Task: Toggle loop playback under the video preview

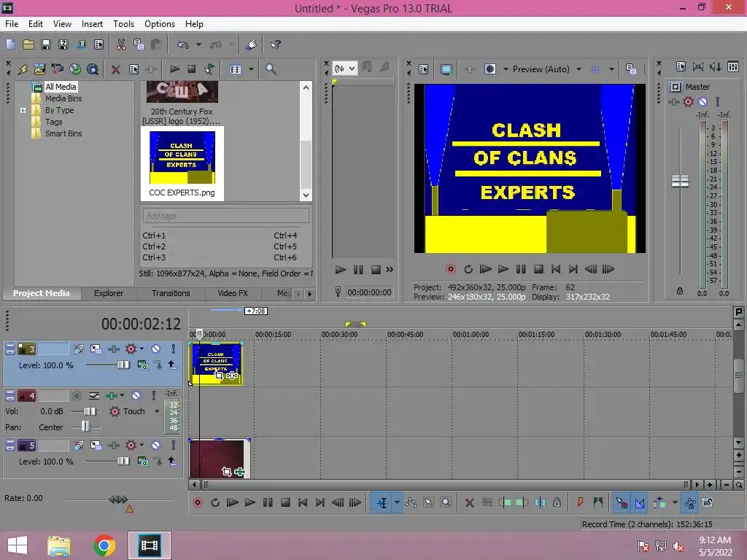Action: click(x=468, y=270)
